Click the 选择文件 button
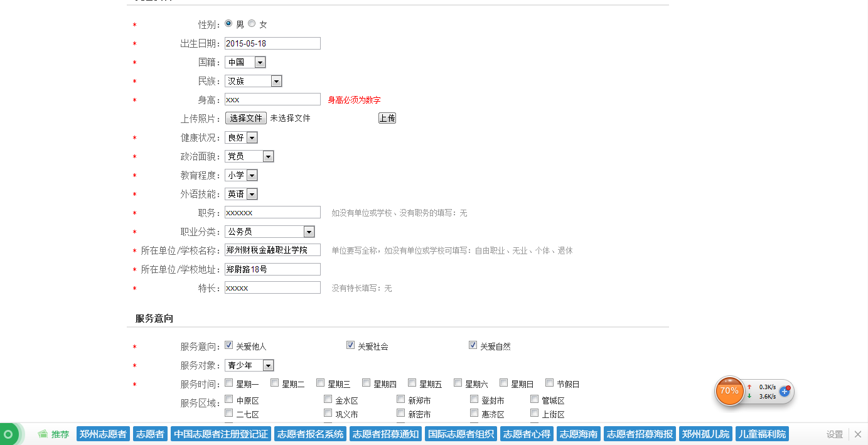 pos(246,118)
